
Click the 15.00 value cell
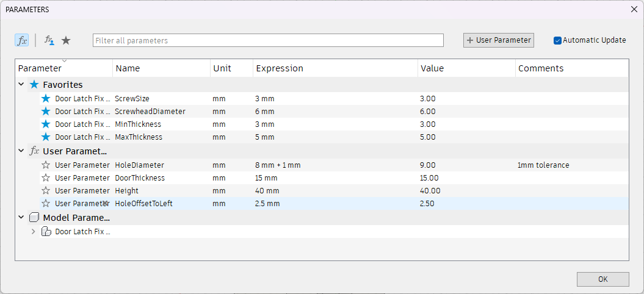(466, 177)
